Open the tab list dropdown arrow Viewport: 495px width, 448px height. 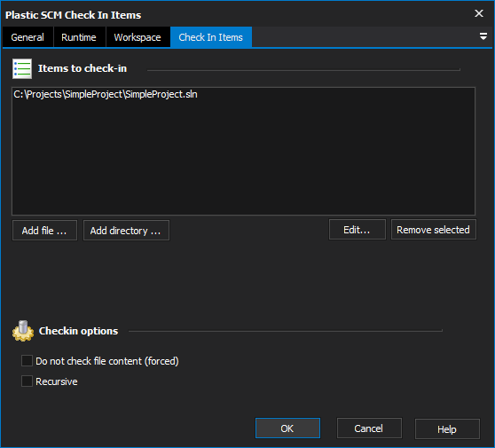click(x=483, y=36)
